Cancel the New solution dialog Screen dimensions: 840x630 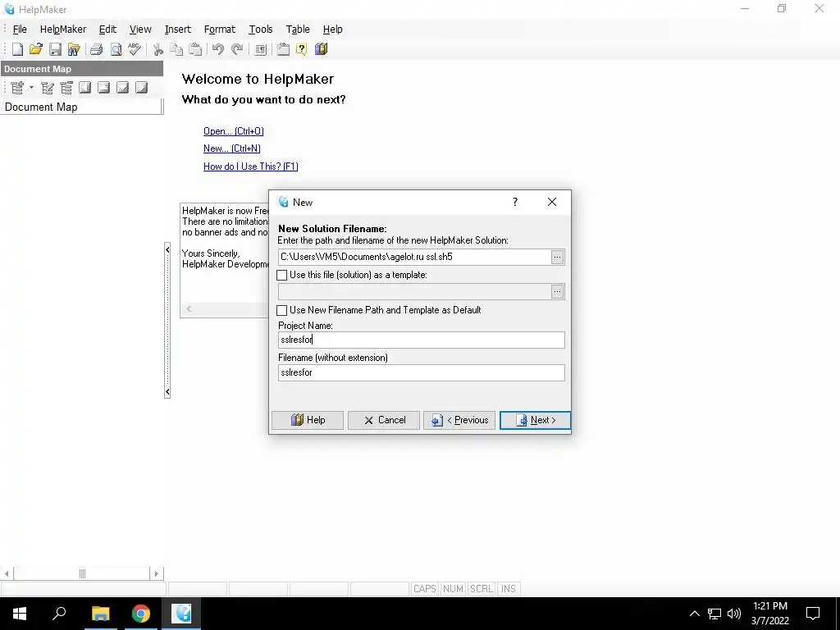[384, 421]
